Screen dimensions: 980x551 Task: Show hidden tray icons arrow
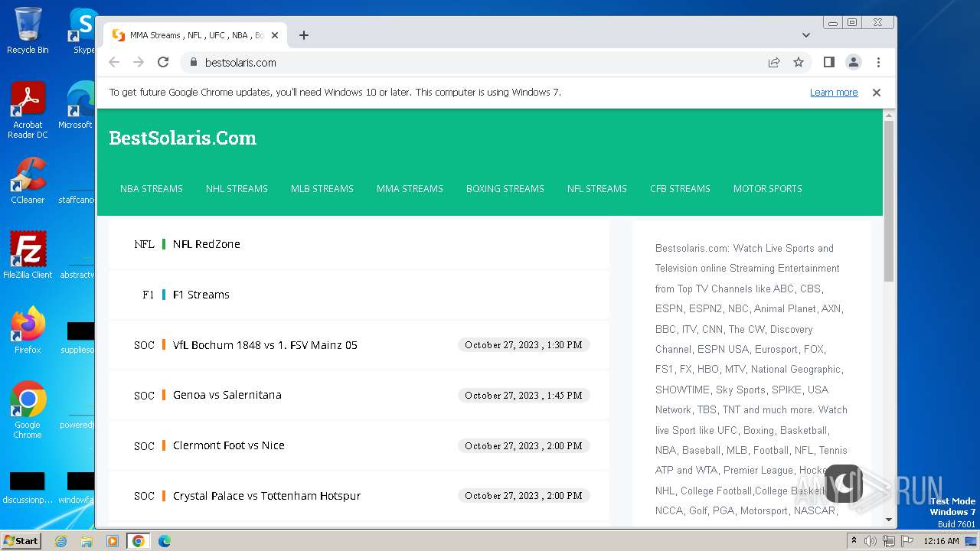pyautogui.click(x=854, y=541)
